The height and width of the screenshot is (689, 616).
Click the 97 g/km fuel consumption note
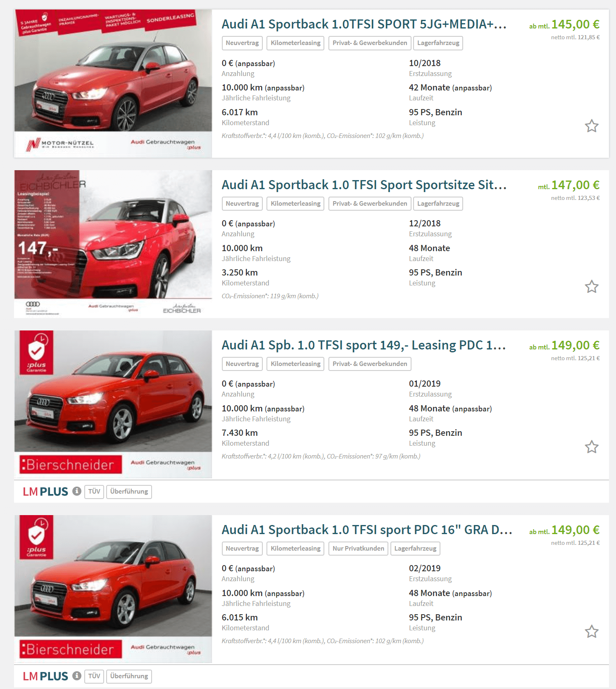[321, 456]
